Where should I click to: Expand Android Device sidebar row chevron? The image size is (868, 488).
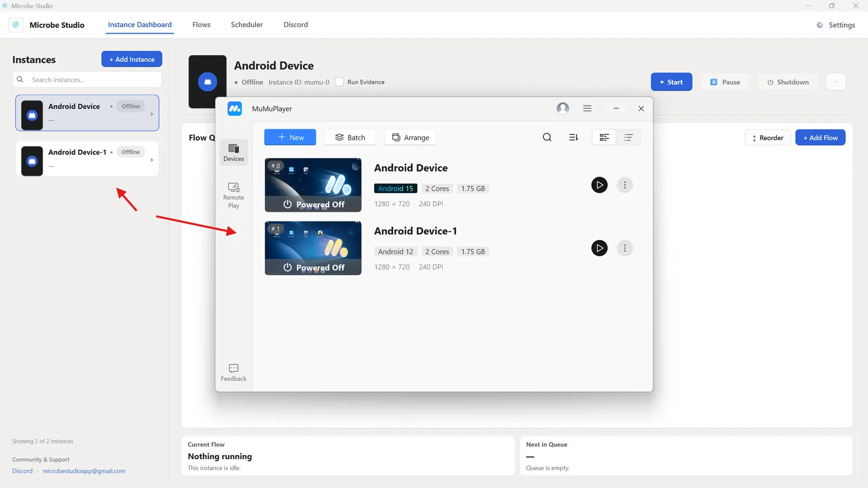point(151,114)
